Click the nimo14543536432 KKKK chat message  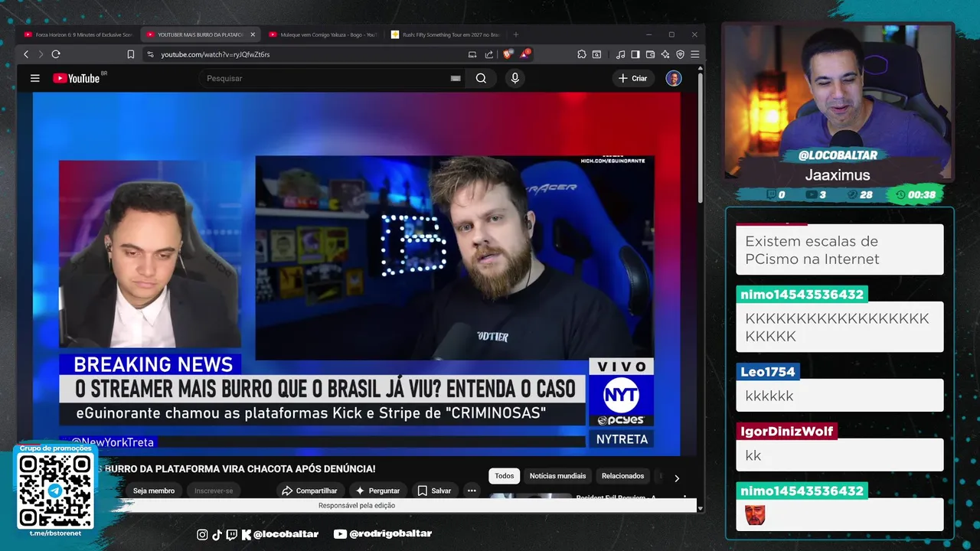[839, 328]
